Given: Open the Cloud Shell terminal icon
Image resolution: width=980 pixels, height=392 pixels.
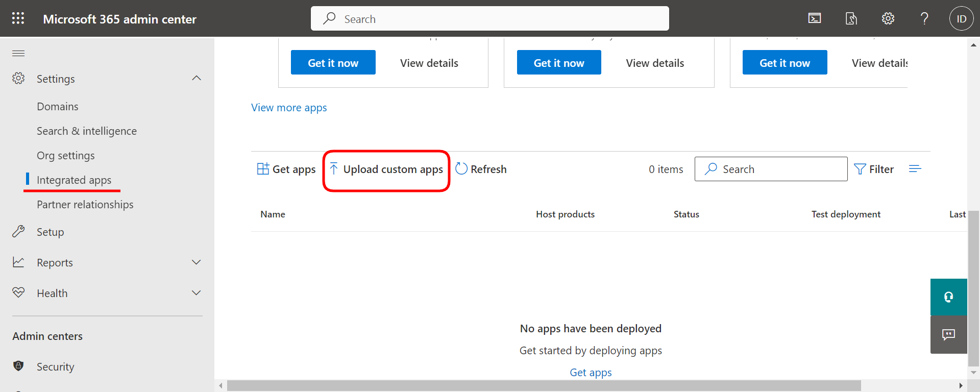Looking at the screenshot, I should pyautogui.click(x=815, y=19).
